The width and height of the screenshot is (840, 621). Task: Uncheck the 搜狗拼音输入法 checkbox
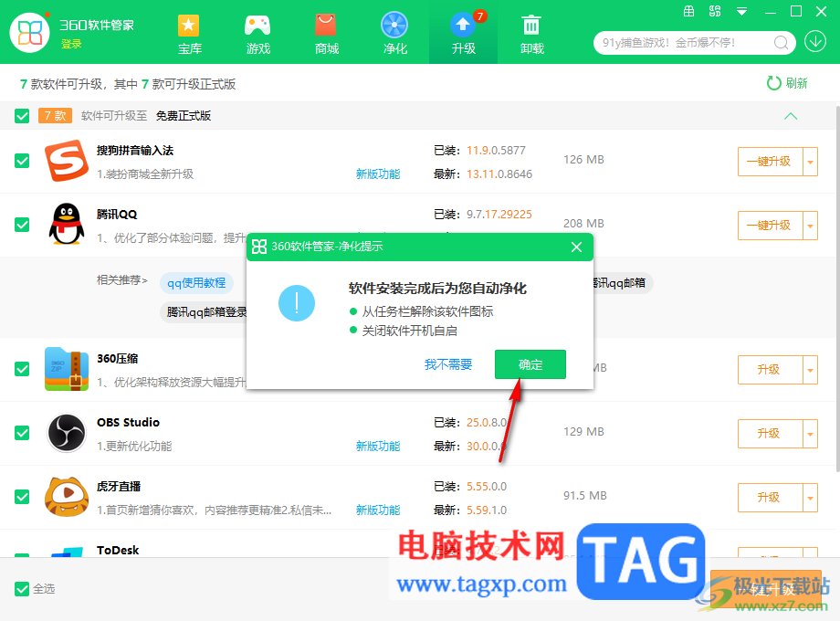[22, 161]
